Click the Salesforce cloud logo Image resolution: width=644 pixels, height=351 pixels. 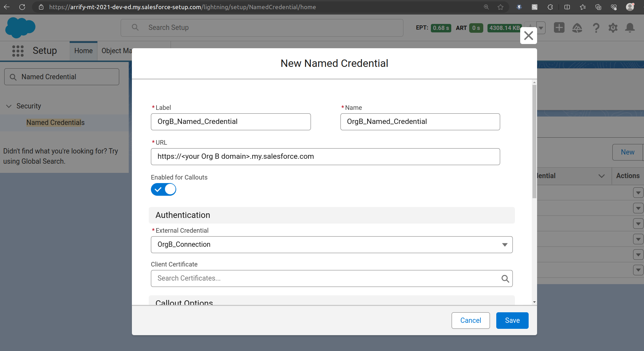point(20,27)
